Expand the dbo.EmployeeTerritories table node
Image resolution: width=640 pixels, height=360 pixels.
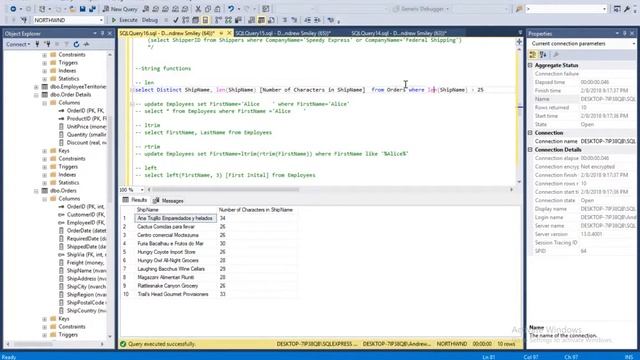tap(36, 87)
